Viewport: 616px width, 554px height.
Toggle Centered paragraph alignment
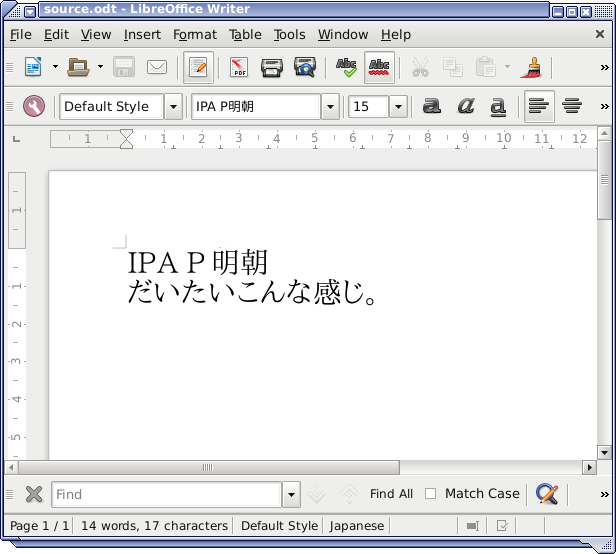(x=572, y=106)
